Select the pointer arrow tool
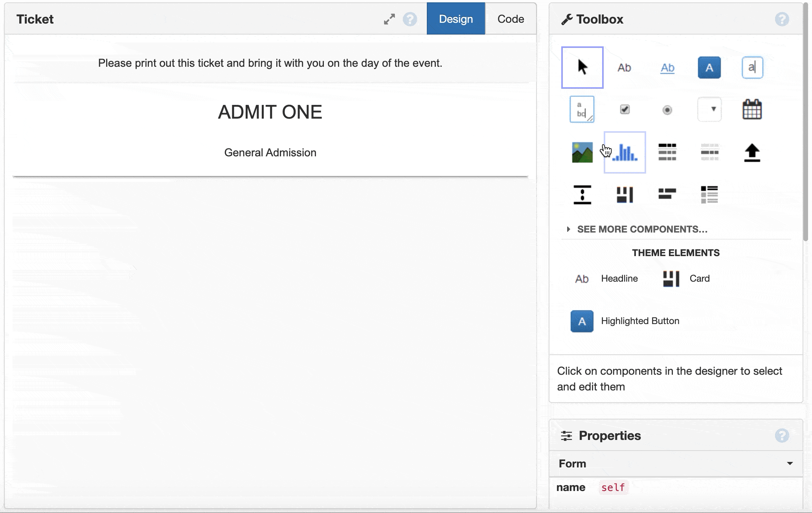 pos(582,68)
